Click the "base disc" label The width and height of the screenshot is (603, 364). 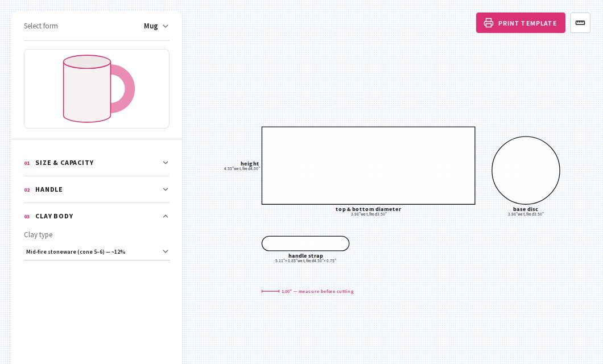click(525, 209)
